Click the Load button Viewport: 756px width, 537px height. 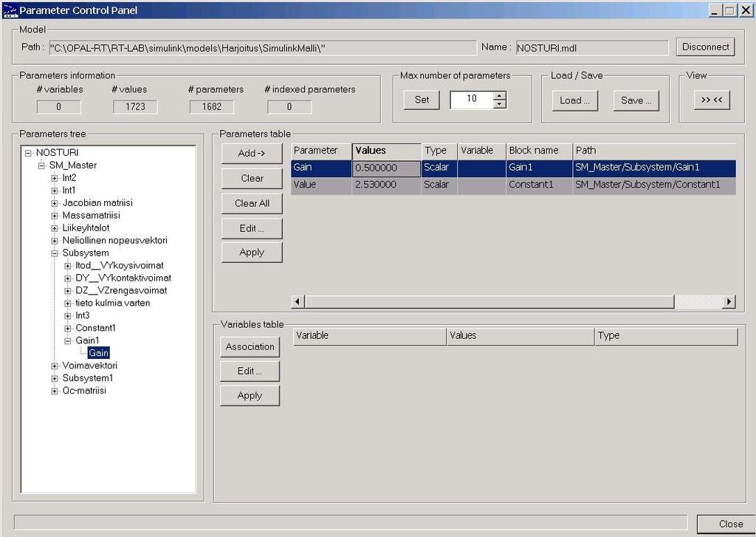tap(574, 100)
